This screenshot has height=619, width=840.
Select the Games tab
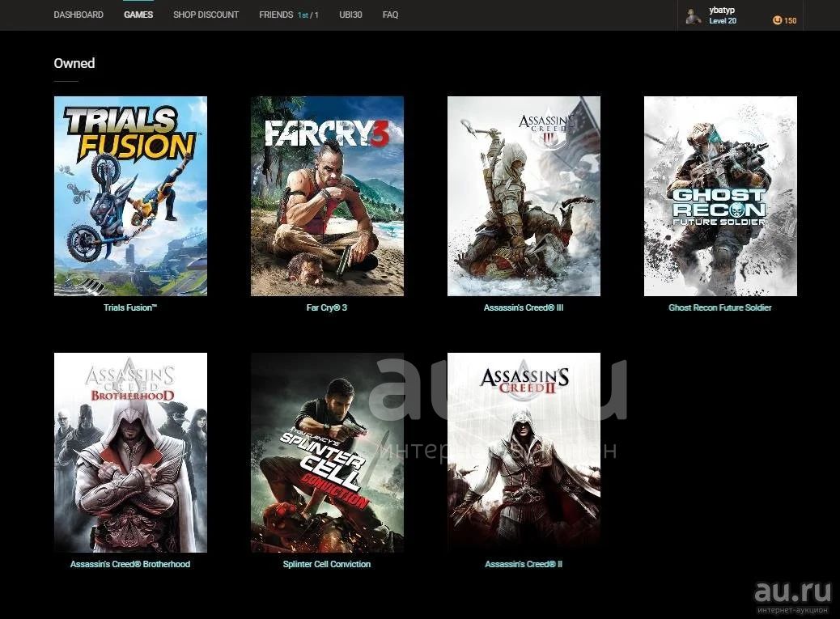138,15
